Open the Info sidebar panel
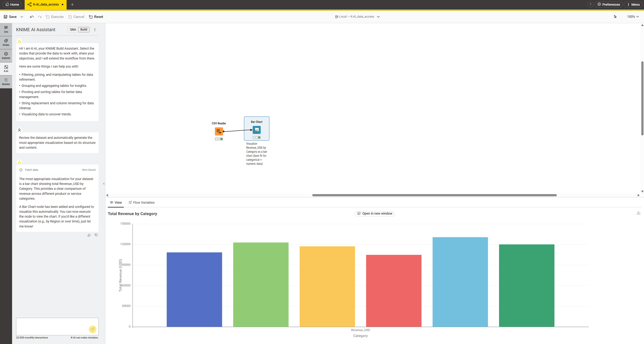Viewport: 644px width, 344px height. coord(6,29)
